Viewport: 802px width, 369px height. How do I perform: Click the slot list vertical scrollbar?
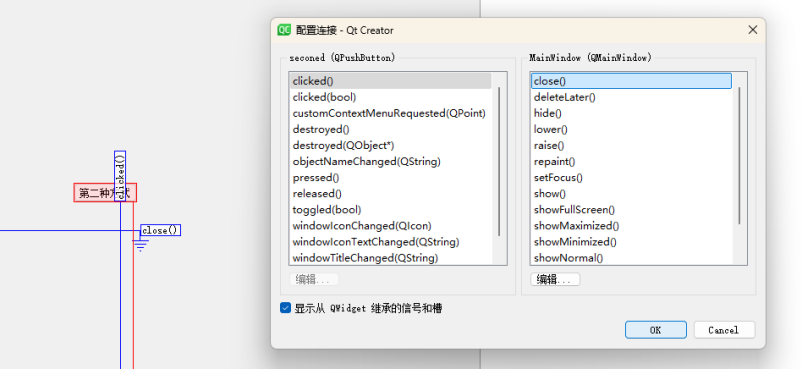[x=739, y=156]
